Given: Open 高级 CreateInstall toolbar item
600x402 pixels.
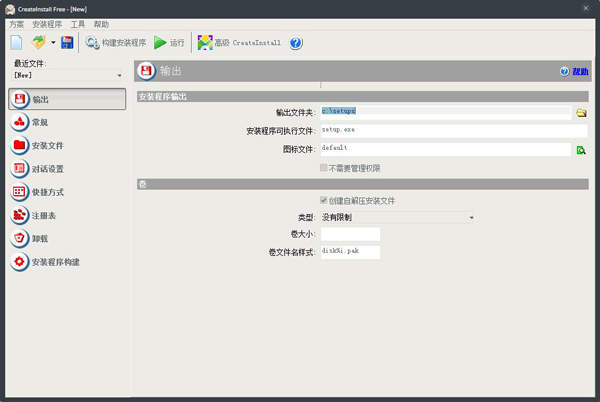Looking at the screenshot, I should point(239,42).
